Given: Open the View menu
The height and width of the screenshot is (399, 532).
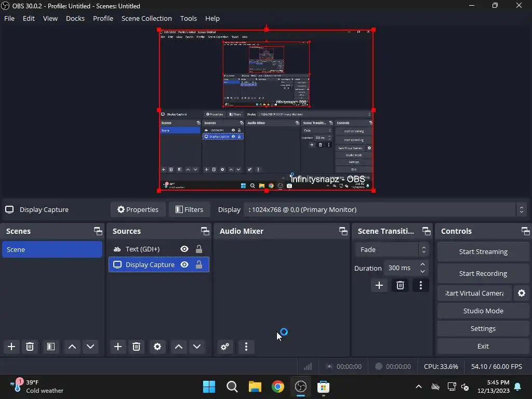Looking at the screenshot, I should click(50, 18).
